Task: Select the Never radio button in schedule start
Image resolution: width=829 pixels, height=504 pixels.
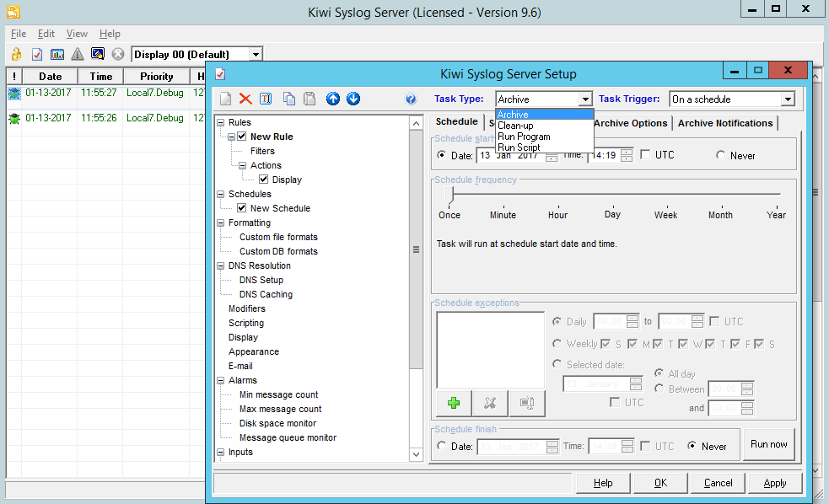Action: [x=720, y=155]
